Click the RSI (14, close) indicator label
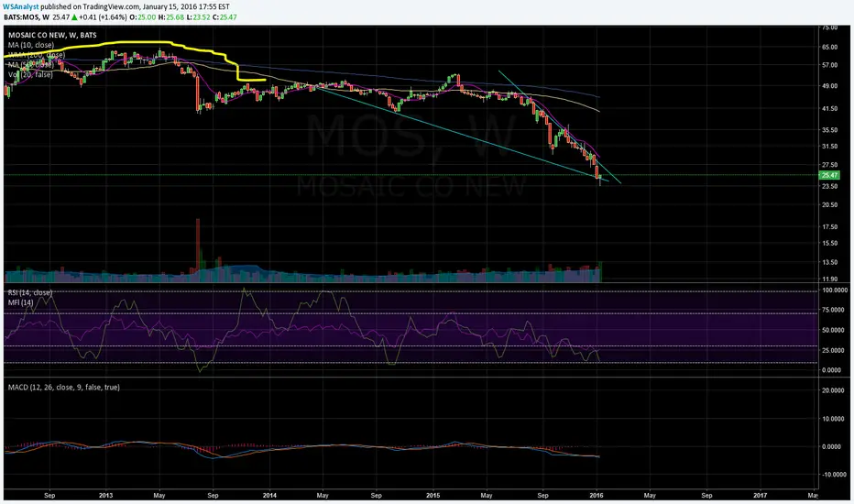The image size is (854, 504). [30, 292]
